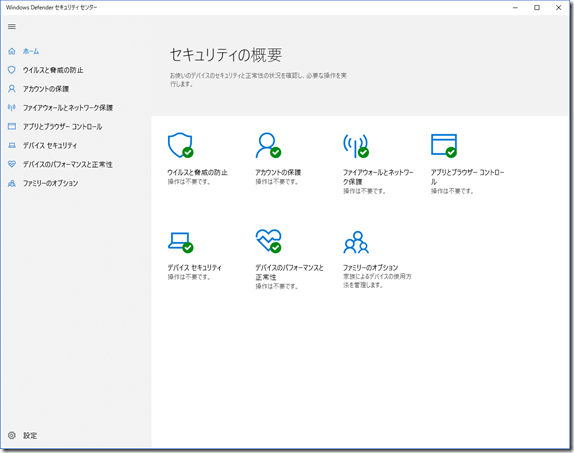Screen dimensions: 574x453
Task: Click the family people icon in sidebar
Action: (x=12, y=183)
